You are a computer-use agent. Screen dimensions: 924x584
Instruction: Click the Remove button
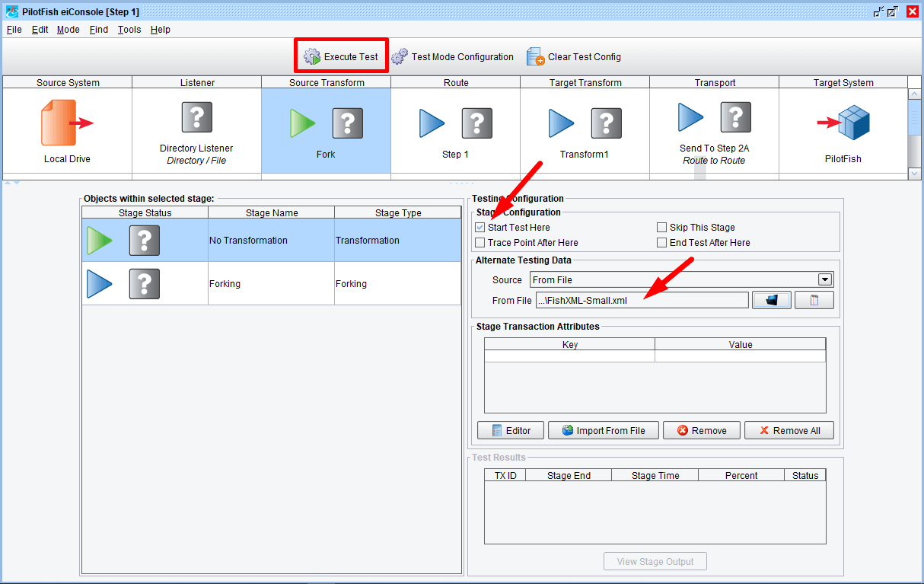coord(701,430)
